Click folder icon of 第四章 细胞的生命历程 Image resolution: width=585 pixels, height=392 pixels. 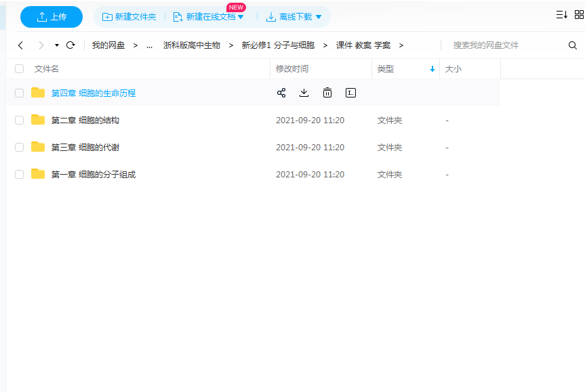(x=38, y=92)
